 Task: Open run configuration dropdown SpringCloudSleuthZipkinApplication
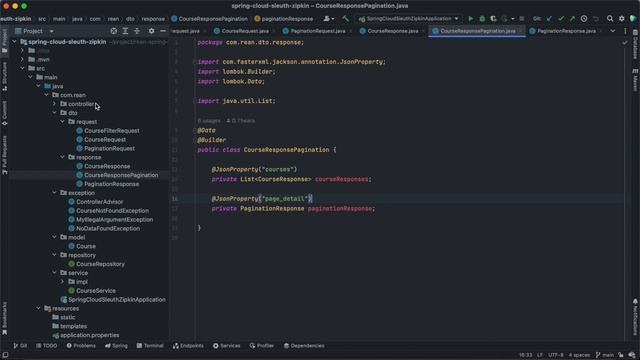pyautogui.click(x=409, y=19)
